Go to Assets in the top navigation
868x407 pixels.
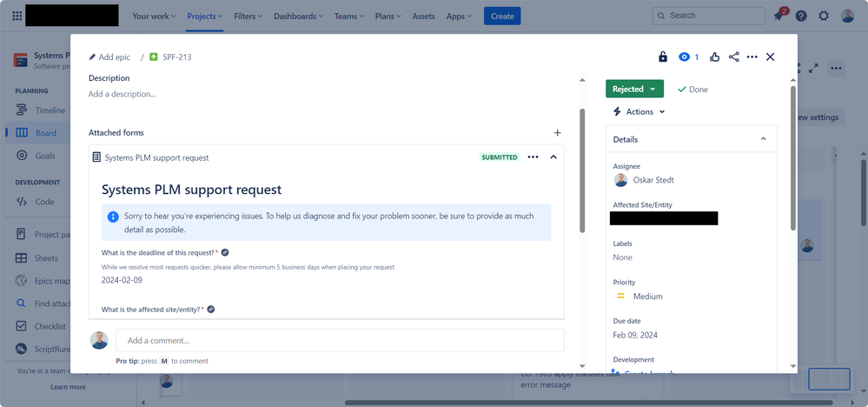coord(423,16)
